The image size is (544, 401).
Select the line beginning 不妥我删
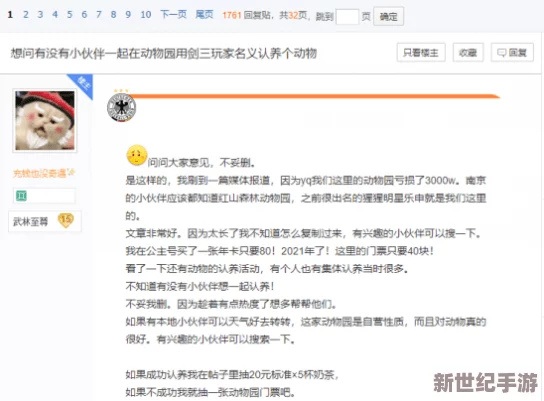coord(231,304)
